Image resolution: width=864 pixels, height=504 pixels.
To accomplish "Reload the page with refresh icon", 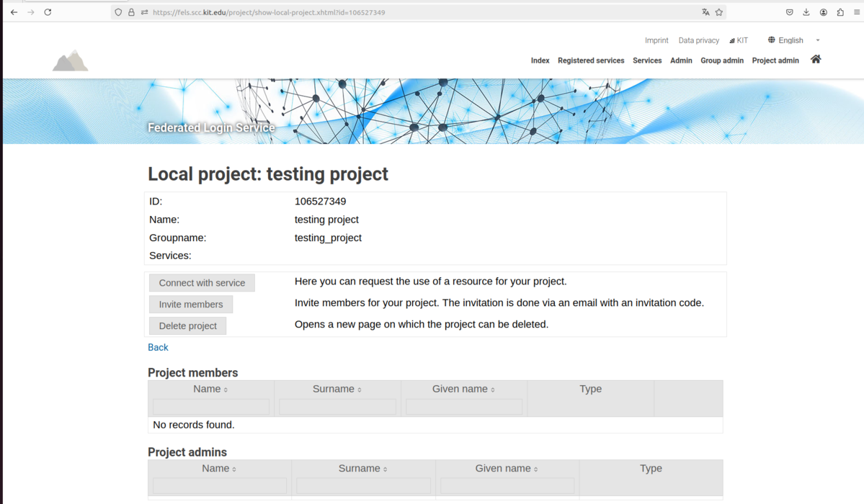I will point(48,12).
